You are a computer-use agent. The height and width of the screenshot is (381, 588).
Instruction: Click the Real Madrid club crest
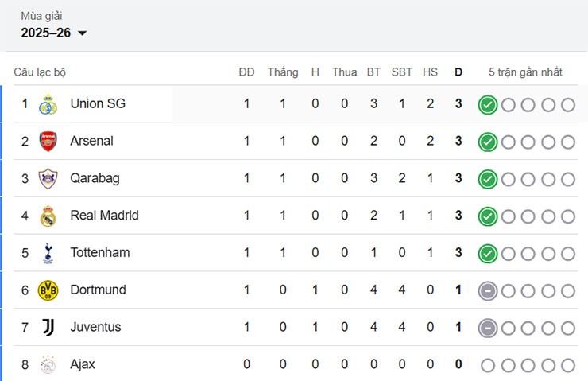pos(48,216)
